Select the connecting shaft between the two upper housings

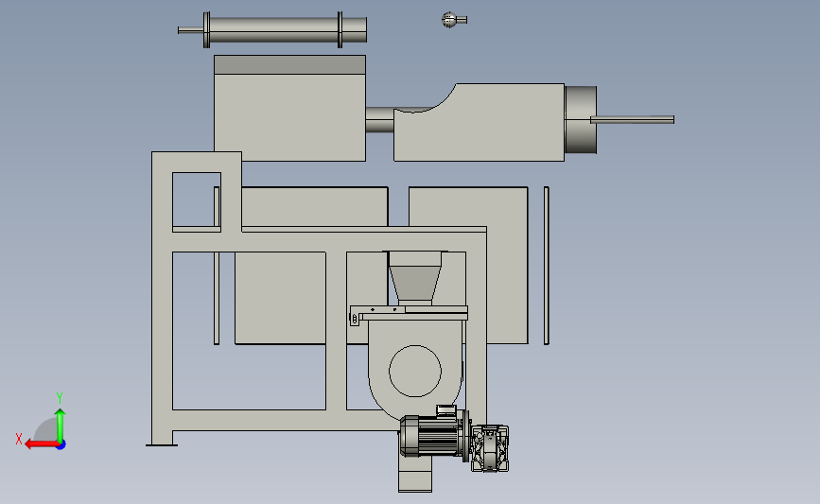point(379,120)
